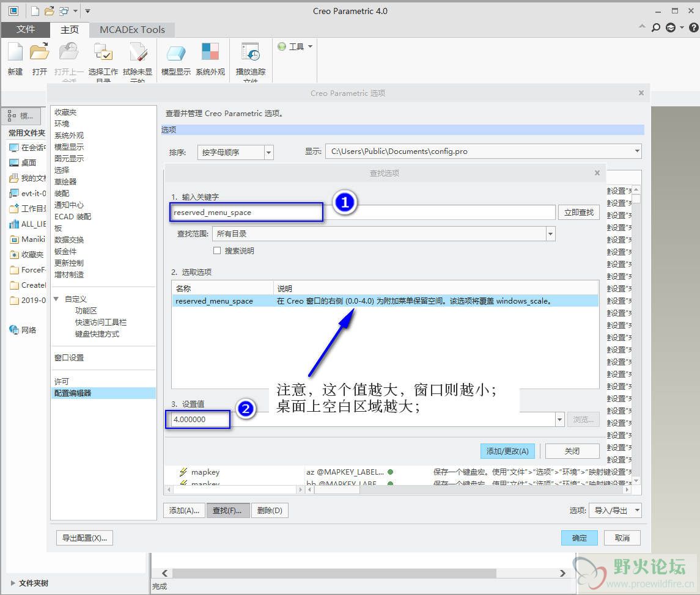The image size is (700, 595).
Task: Select 窗口设置 in options list
Action: click(x=69, y=358)
